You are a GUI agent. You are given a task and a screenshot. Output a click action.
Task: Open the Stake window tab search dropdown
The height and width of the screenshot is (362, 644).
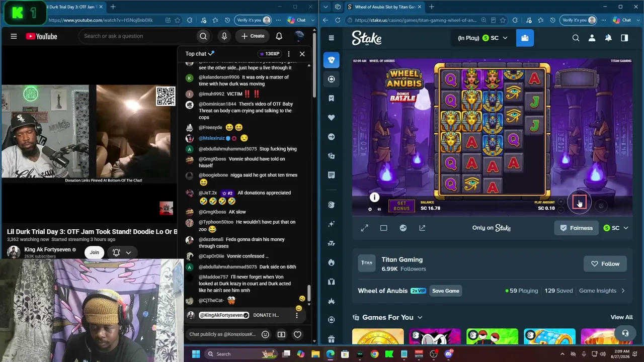[326, 7]
